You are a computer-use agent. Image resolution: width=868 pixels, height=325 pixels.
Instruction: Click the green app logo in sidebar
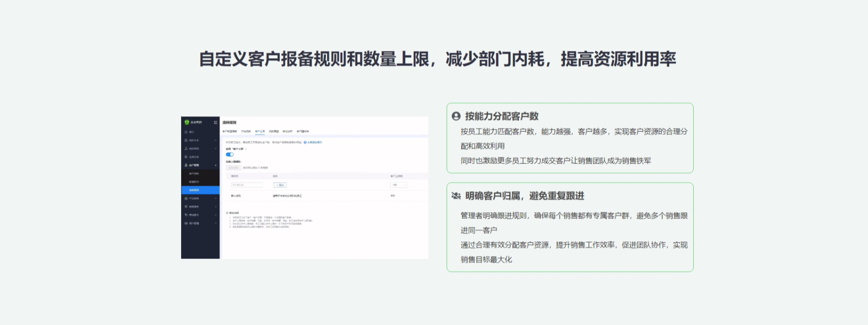coord(187,122)
